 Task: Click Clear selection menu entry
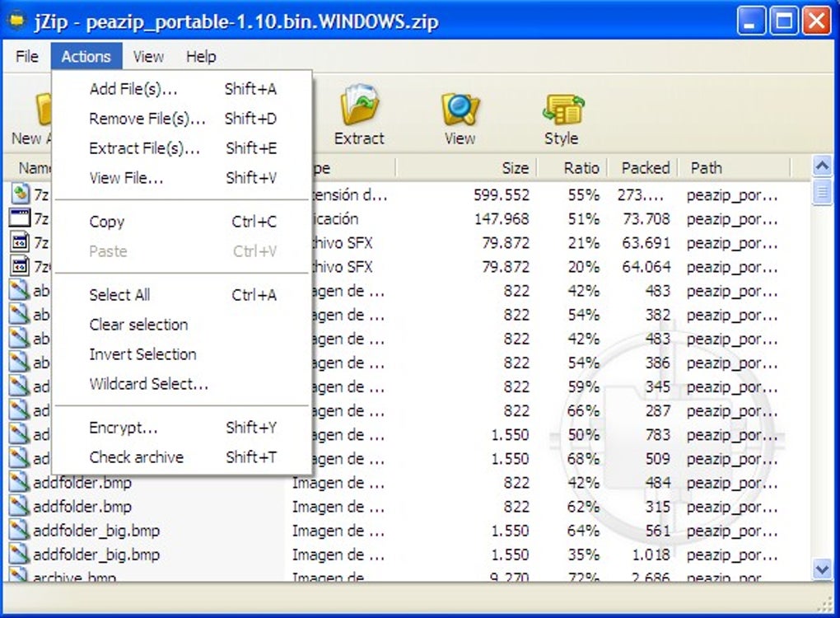(182, 325)
